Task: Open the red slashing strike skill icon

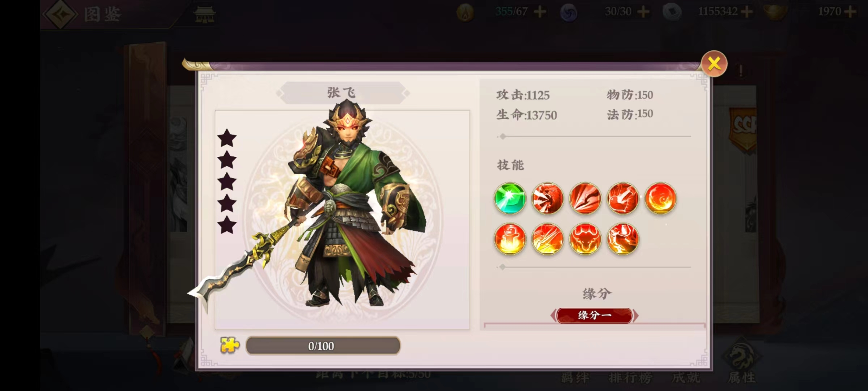Action: click(585, 198)
